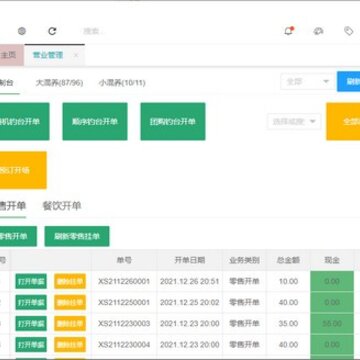Click the blue 刷新 button at top right
This screenshot has width=360, height=360.
[349, 82]
